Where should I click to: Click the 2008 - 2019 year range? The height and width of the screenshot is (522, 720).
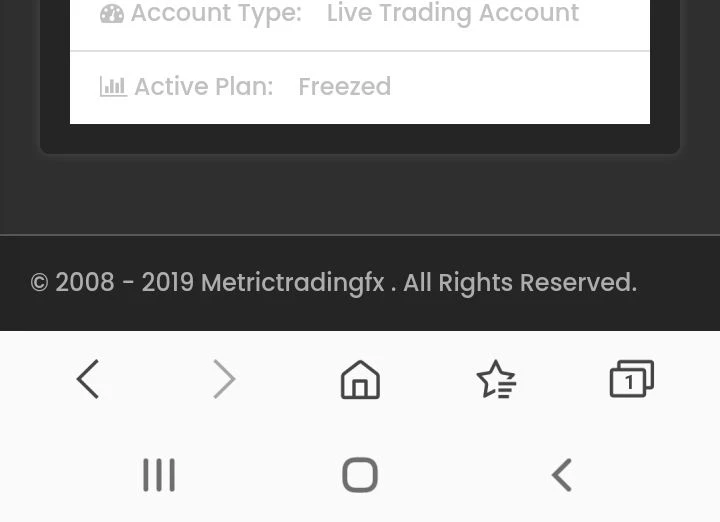coord(124,283)
